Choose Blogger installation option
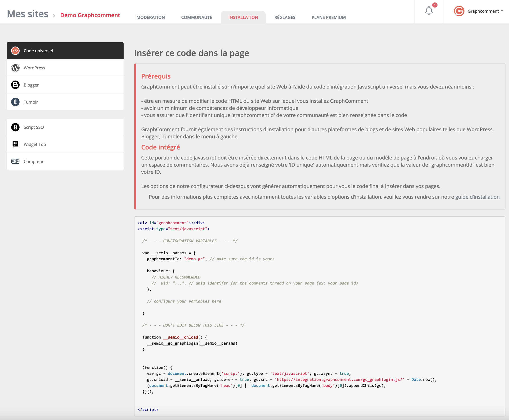This screenshot has height=420, width=509. point(65,85)
